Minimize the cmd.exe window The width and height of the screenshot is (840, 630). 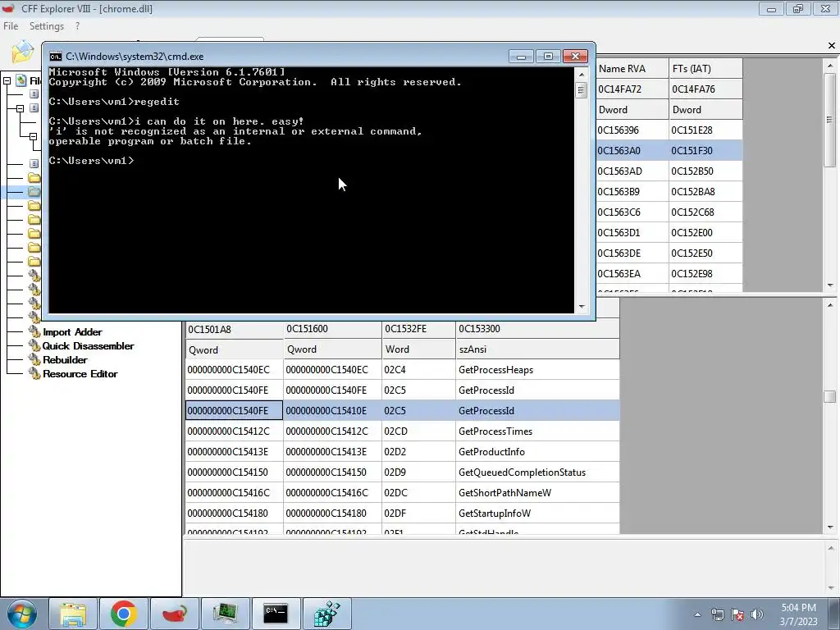(x=521, y=57)
